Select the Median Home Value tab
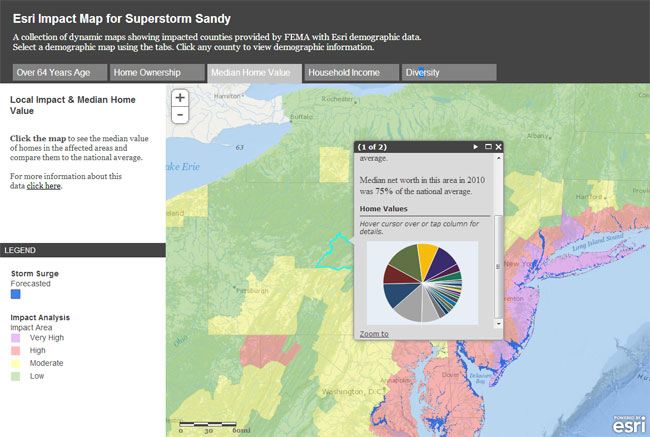The image size is (650, 437). 254,73
